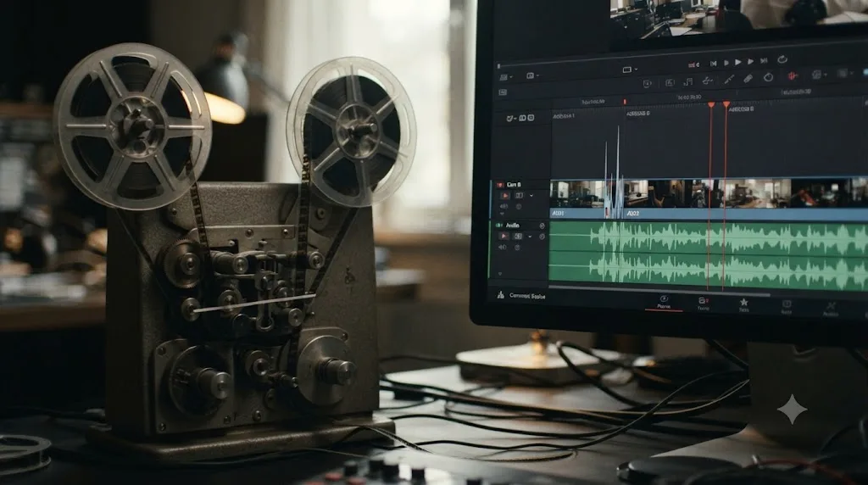This screenshot has height=485, width=868.
Task: Click the green track icon beside the Audio label
Action: tap(498, 226)
